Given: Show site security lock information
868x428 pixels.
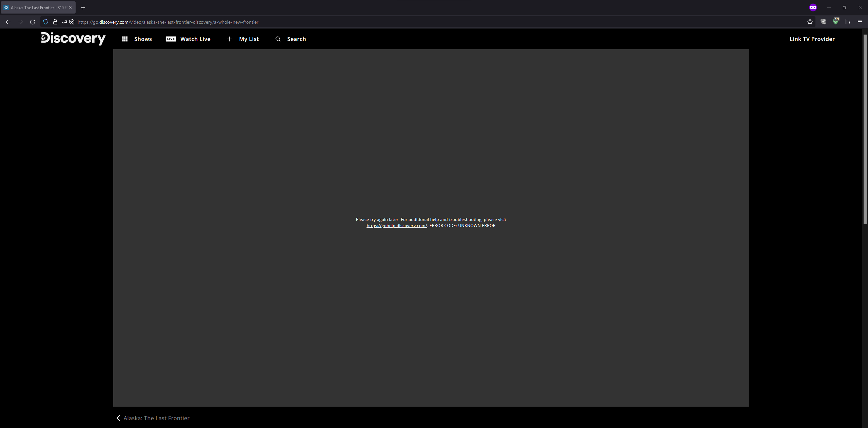Looking at the screenshot, I should [55, 22].
